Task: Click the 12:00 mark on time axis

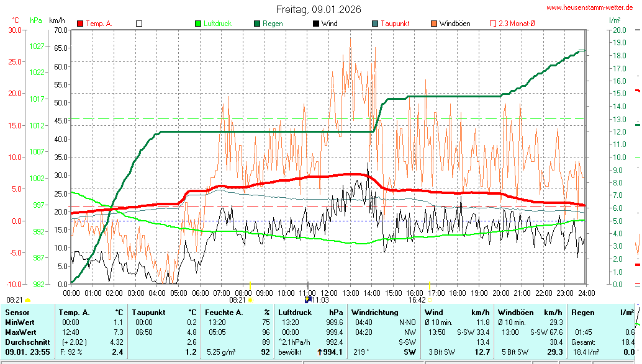Action: pos(329,293)
